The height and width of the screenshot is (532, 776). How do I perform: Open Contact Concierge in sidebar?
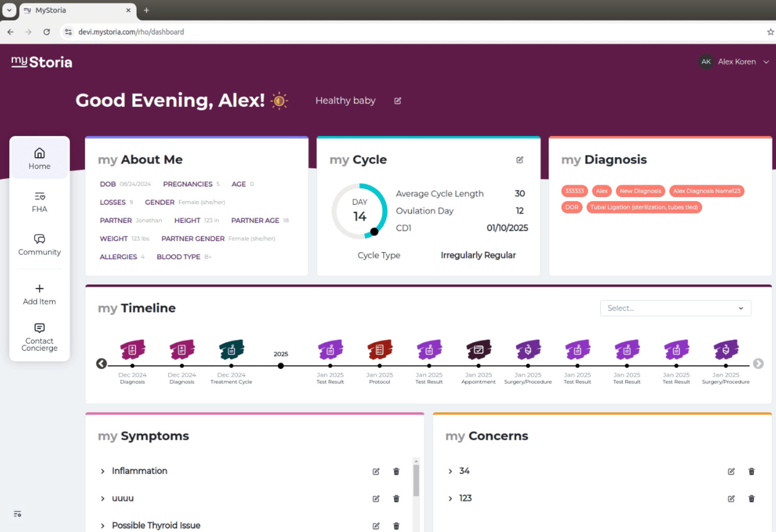pos(39,337)
